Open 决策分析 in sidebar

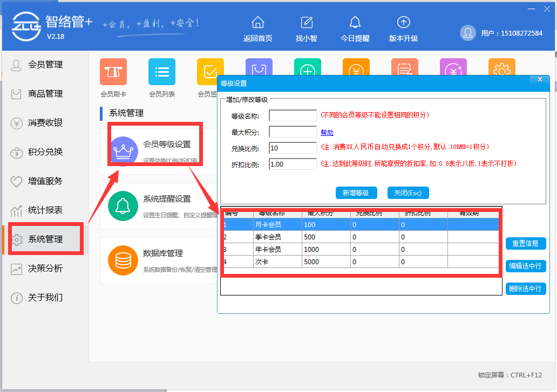45,268
